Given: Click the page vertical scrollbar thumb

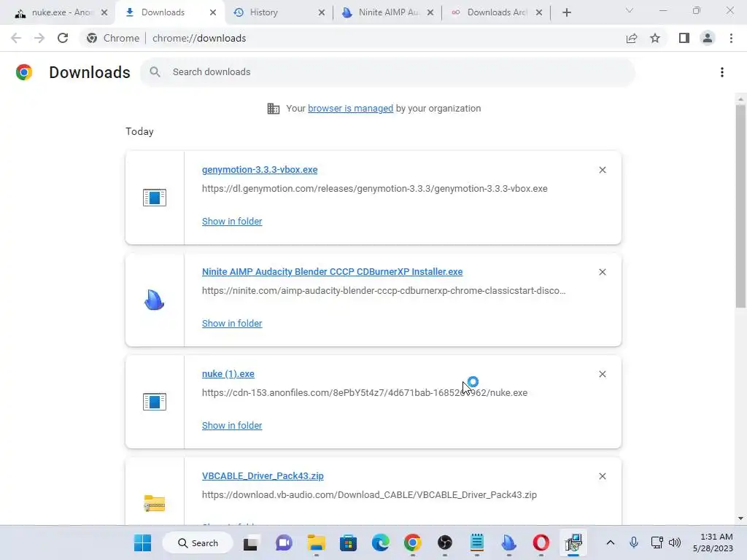Looking at the screenshot, I should pos(740,206).
